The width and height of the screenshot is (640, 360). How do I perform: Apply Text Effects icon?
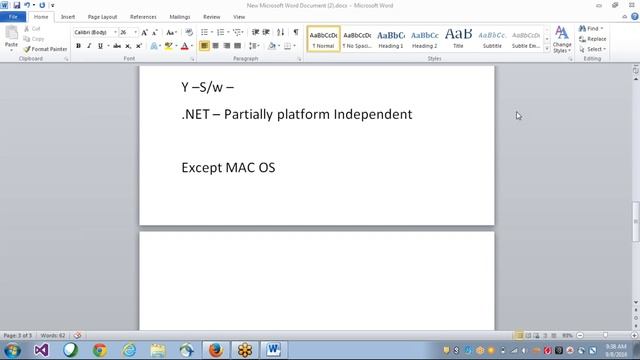(x=154, y=46)
